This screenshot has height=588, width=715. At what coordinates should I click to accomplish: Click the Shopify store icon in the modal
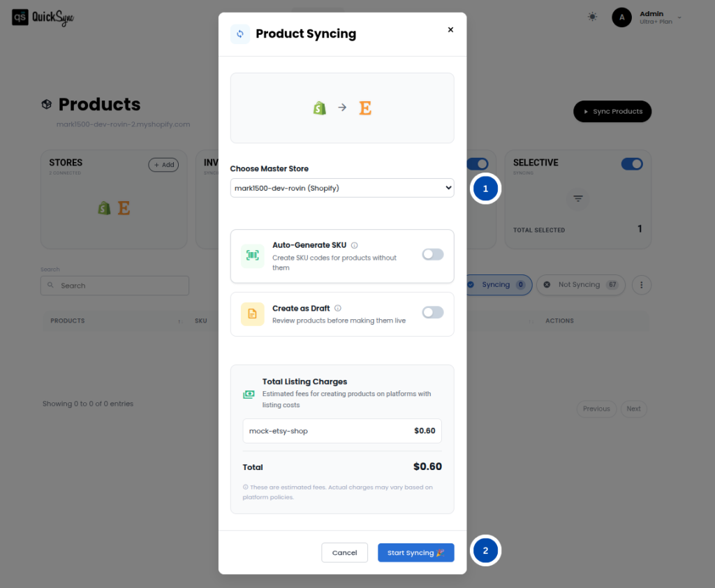(x=320, y=108)
